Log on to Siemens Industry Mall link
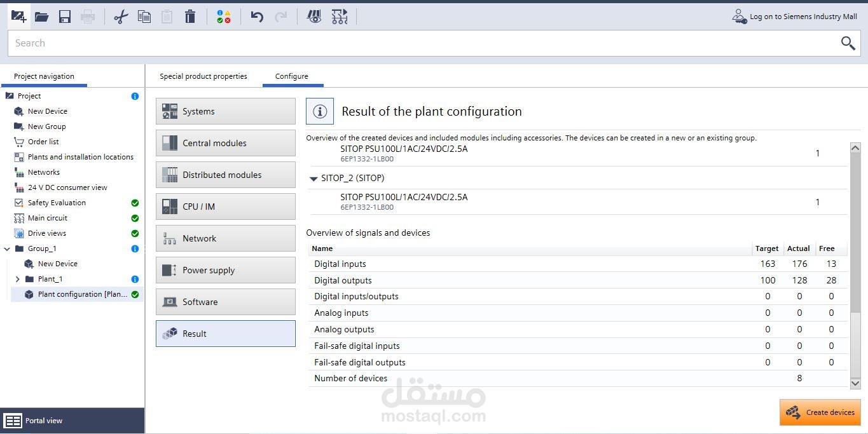Image resolution: width=868 pixels, height=434 pixels. (x=803, y=17)
